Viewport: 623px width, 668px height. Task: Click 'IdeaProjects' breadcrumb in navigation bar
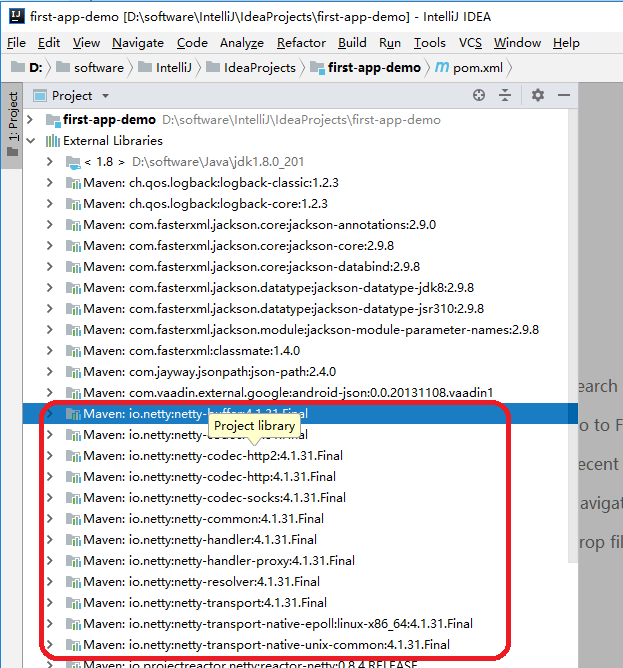point(260,67)
